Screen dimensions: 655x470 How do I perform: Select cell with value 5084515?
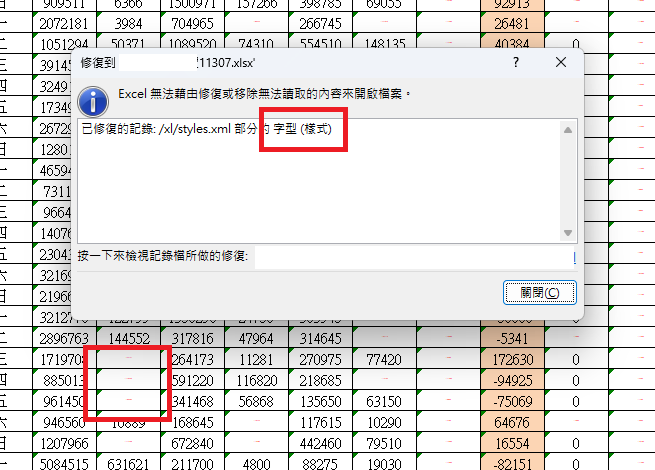pyautogui.click(x=64, y=463)
